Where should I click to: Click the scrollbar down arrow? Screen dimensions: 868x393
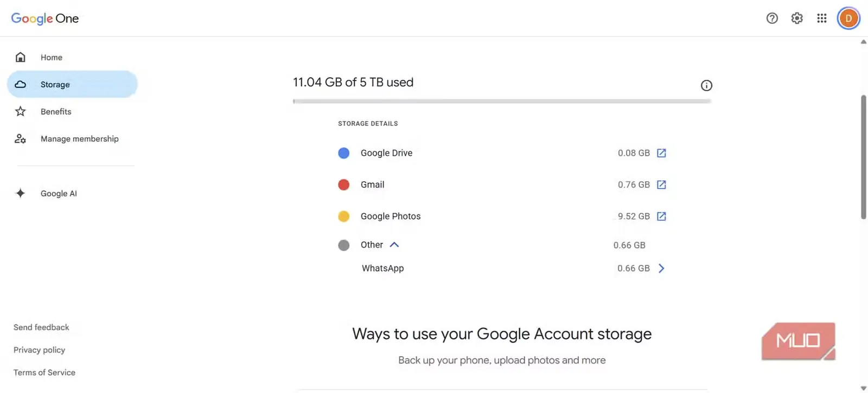coord(863,388)
